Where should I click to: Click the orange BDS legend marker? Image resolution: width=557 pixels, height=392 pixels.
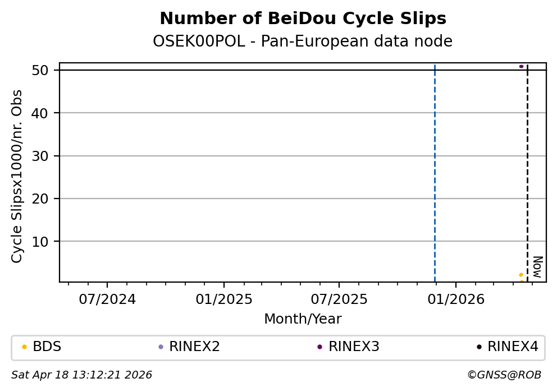pos(24,347)
